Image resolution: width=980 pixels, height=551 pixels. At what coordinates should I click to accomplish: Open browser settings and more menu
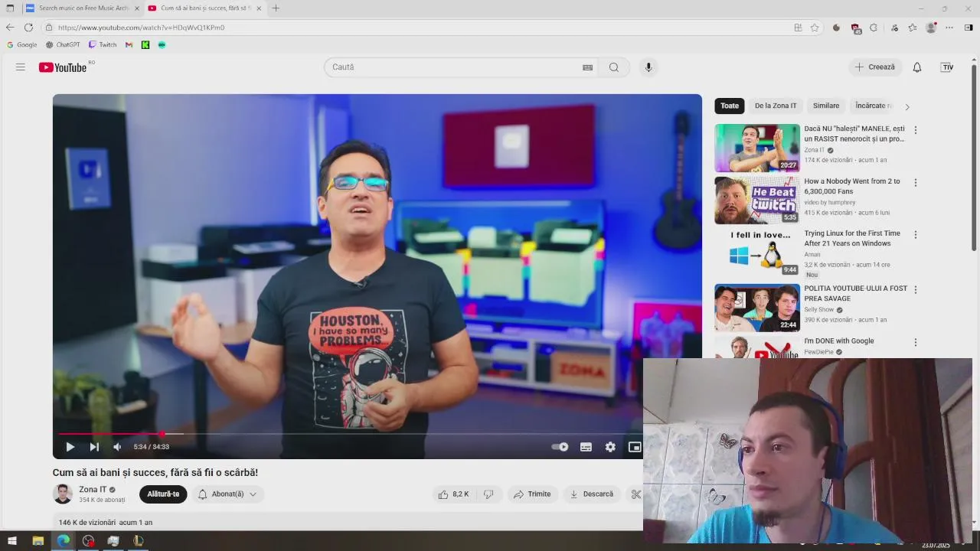949,28
